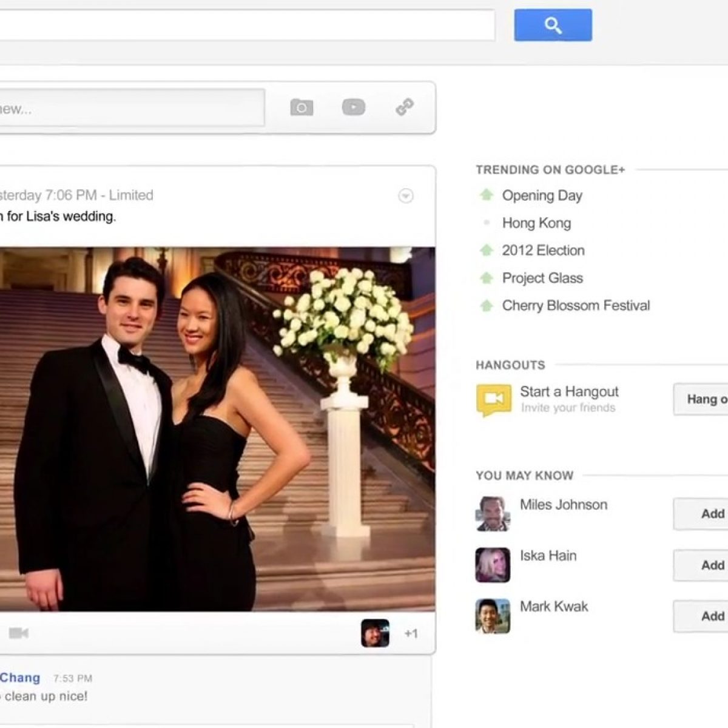Click the blue search magnifier button

[553, 25]
